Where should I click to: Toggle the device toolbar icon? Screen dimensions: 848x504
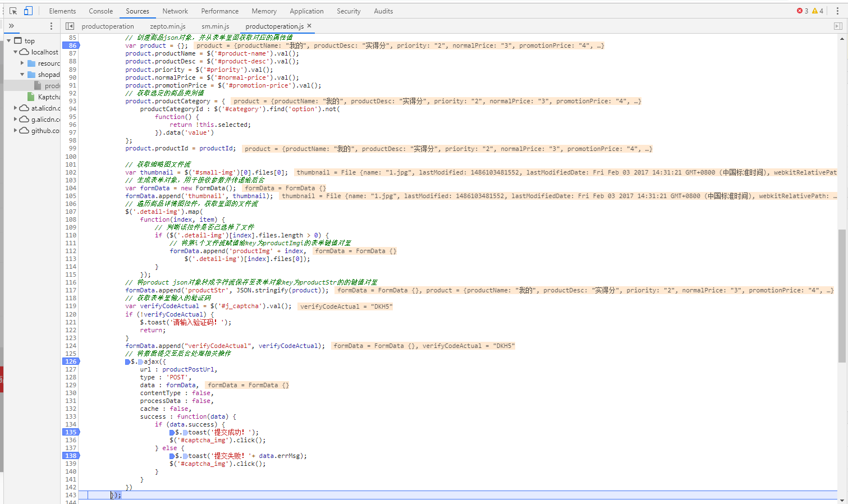pos(28,11)
